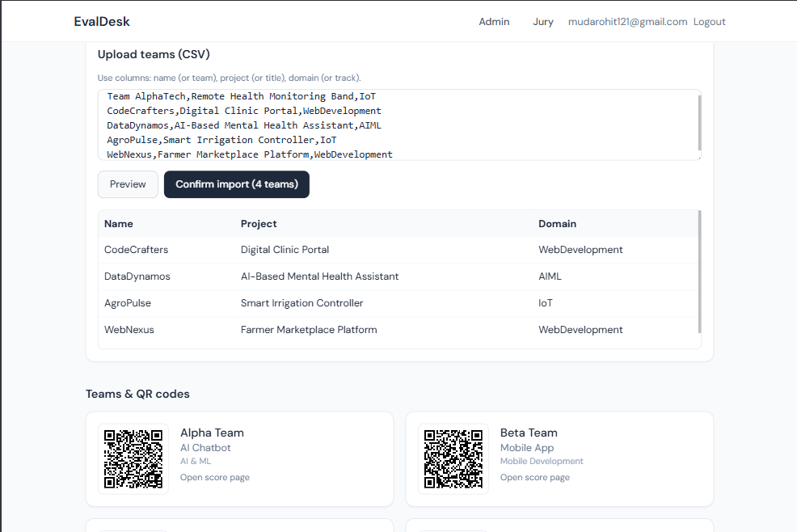Click the AIML domain cell

coord(550,277)
